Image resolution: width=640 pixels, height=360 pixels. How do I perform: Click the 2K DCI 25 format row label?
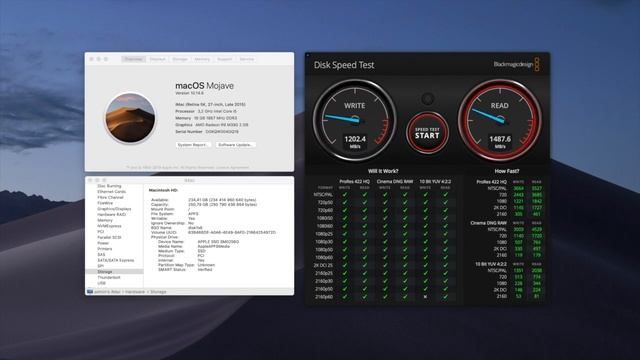[323, 265]
